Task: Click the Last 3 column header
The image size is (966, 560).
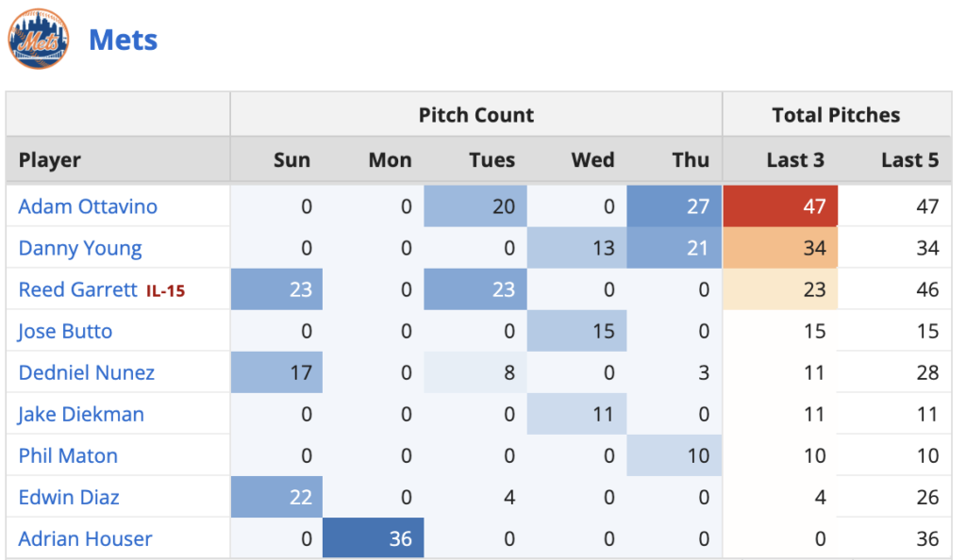Action: (795, 160)
